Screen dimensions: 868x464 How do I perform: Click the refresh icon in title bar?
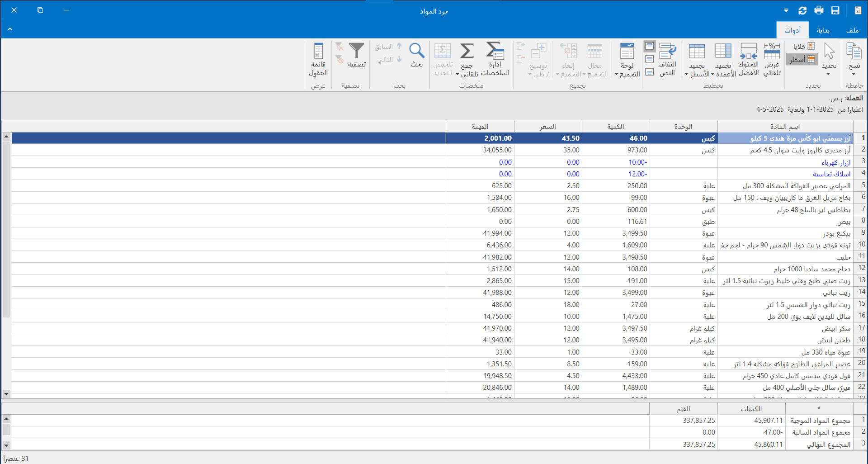[x=802, y=10]
